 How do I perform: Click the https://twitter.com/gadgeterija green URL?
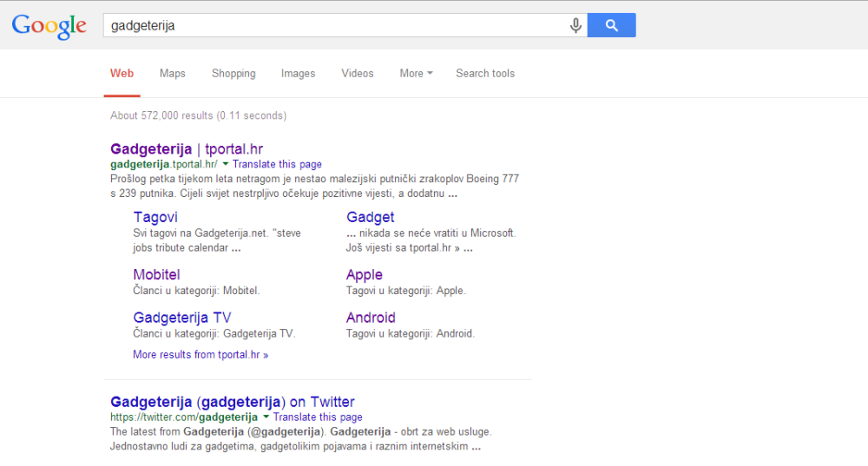(x=184, y=417)
